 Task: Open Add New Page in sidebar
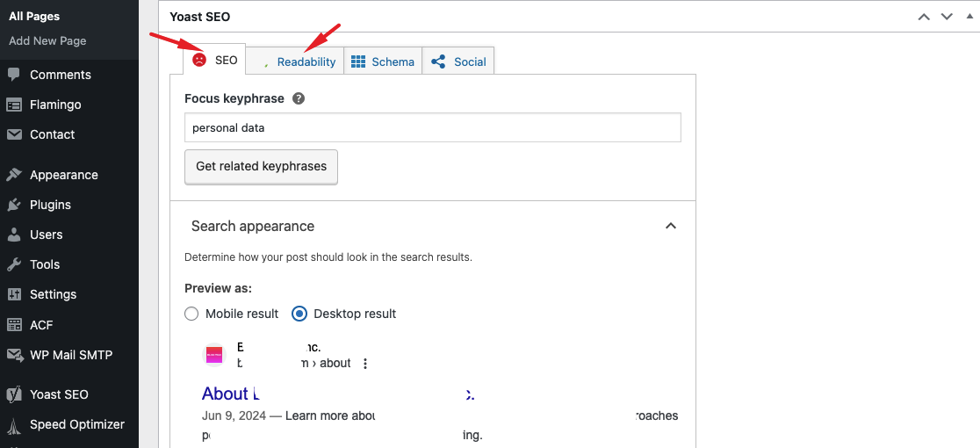coord(47,41)
